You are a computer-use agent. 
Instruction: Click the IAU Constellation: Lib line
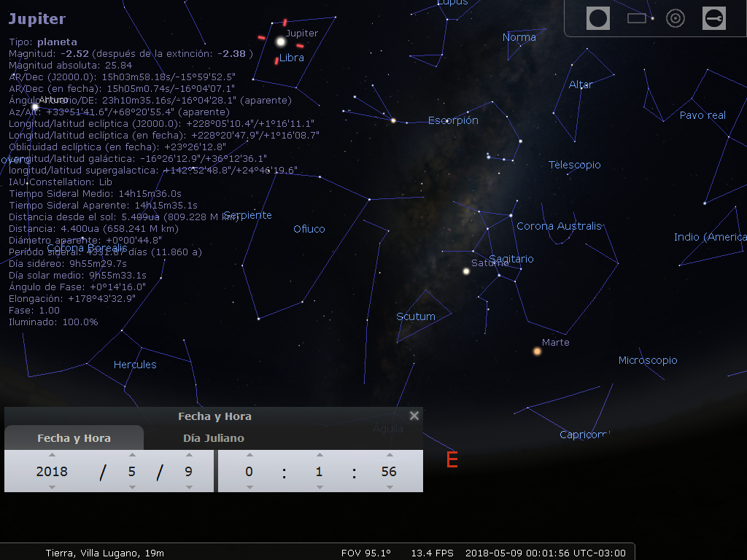pyautogui.click(x=61, y=182)
